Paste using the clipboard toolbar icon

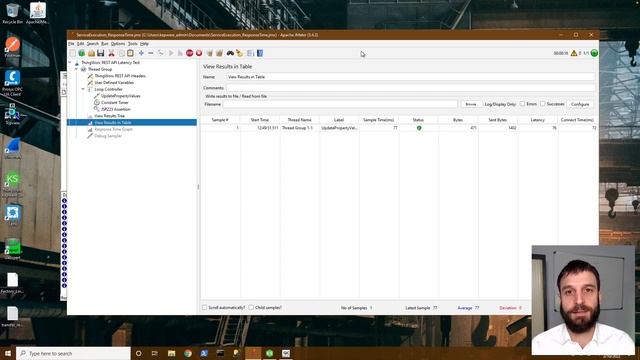point(130,53)
